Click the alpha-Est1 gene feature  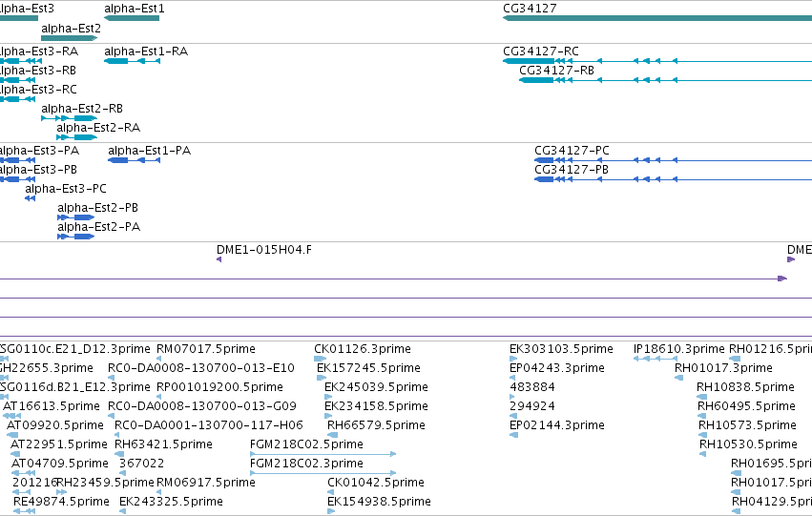pos(132,19)
